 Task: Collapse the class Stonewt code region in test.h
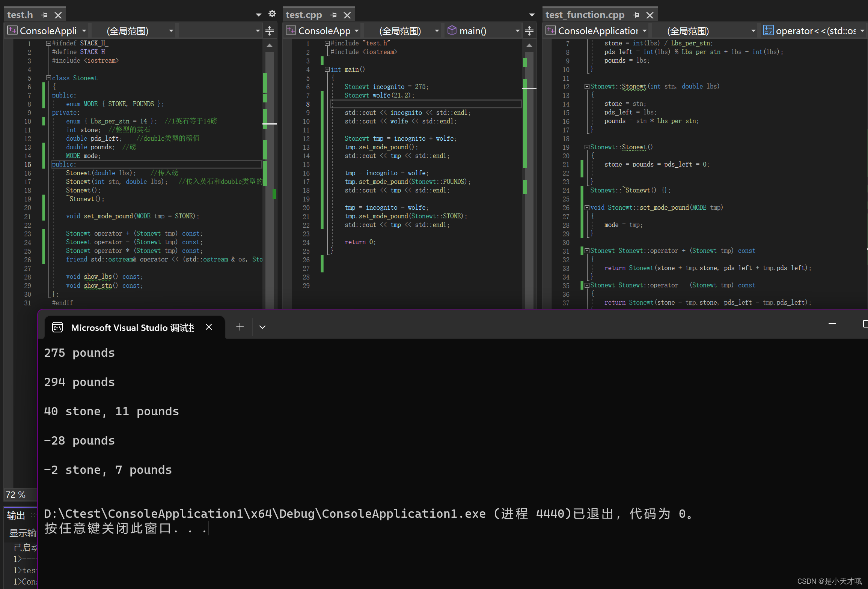coord(48,78)
